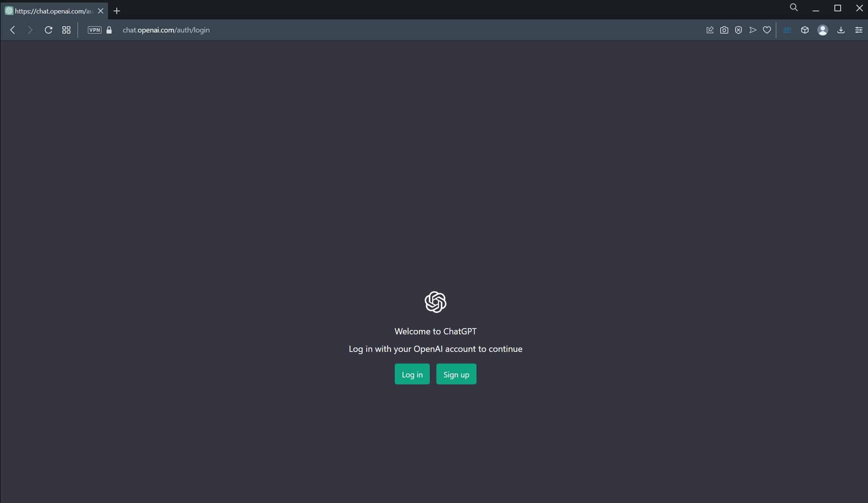Open the ad blocker shield icon
This screenshot has width=868, height=503.
point(738,30)
